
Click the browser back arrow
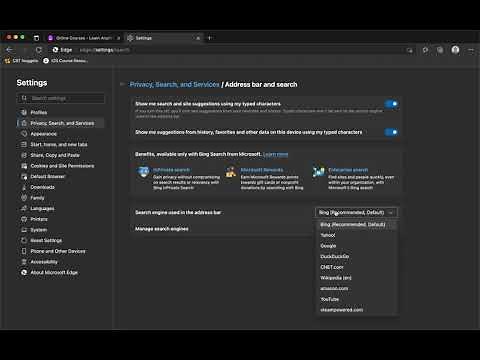pos(9,50)
